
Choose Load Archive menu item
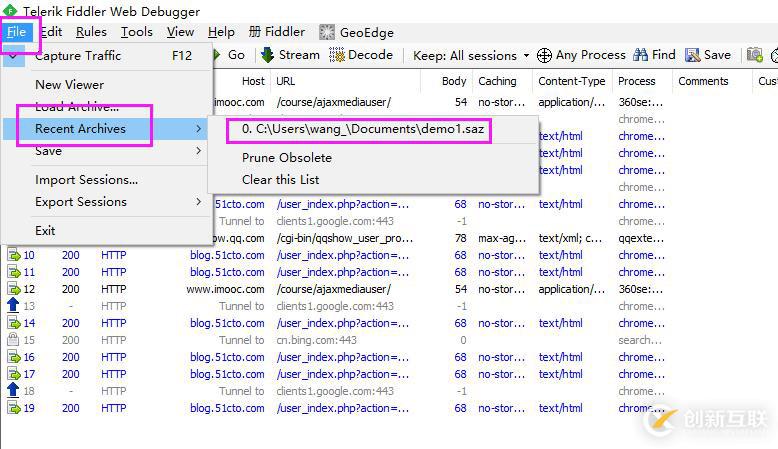click(107, 106)
